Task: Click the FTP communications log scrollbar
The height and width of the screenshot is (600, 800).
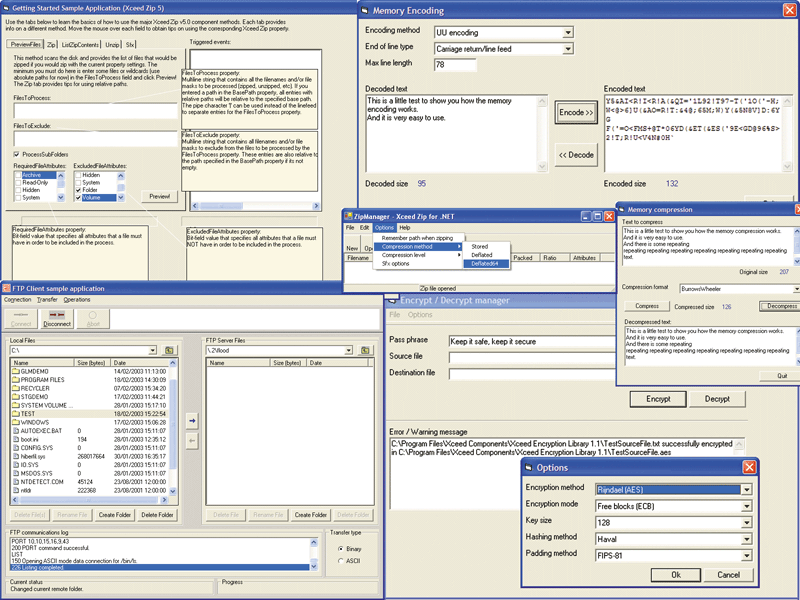Action: (314, 555)
